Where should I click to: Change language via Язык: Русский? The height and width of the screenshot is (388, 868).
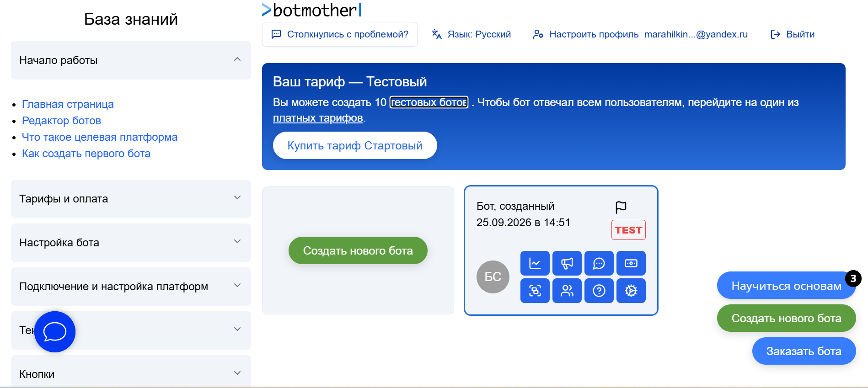(472, 34)
